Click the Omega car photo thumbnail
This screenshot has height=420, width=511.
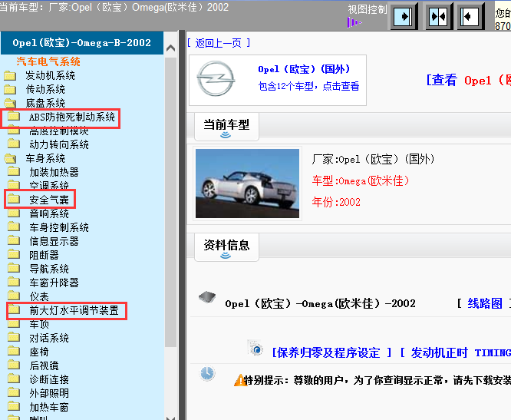coord(247,184)
